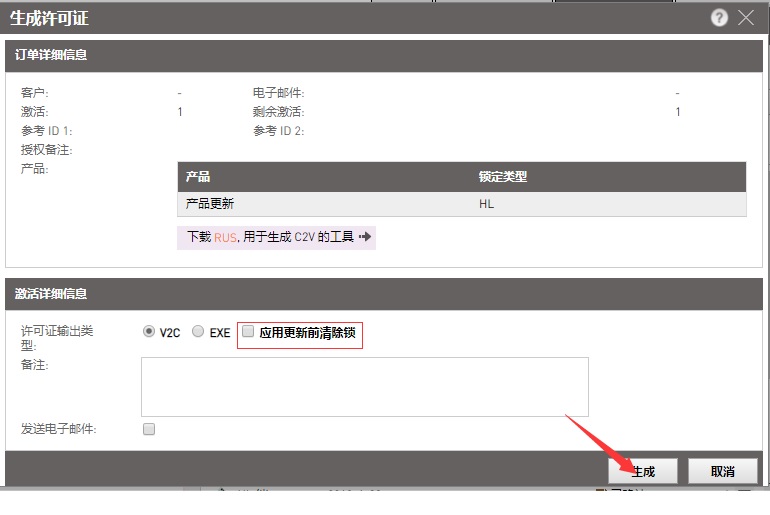The image size is (770, 515).
Task: Click the 生成许可证 dialog title
Action: [x=49, y=17]
